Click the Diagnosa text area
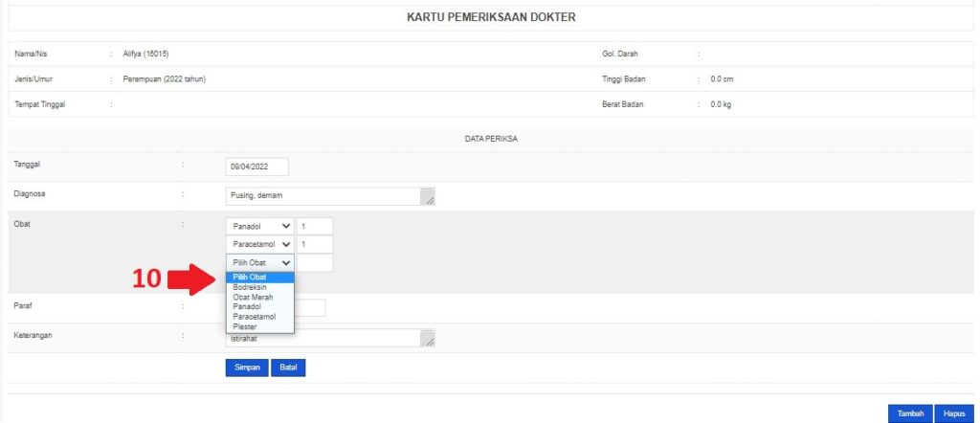 click(x=323, y=196)
